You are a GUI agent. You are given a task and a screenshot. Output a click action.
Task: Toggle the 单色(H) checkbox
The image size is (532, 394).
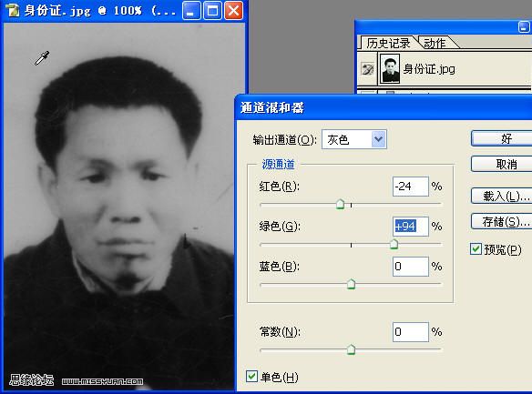[x=251, y=376]
